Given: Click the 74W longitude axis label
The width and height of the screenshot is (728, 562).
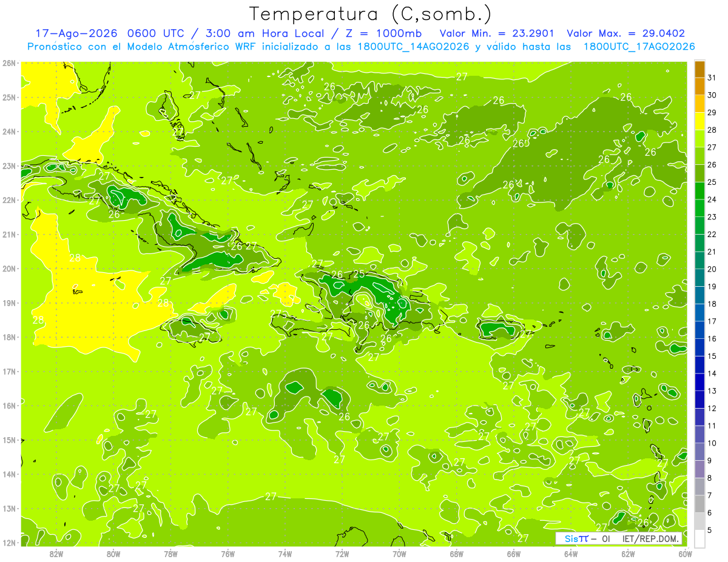Looking at the screenshot, I should (285, 554).
